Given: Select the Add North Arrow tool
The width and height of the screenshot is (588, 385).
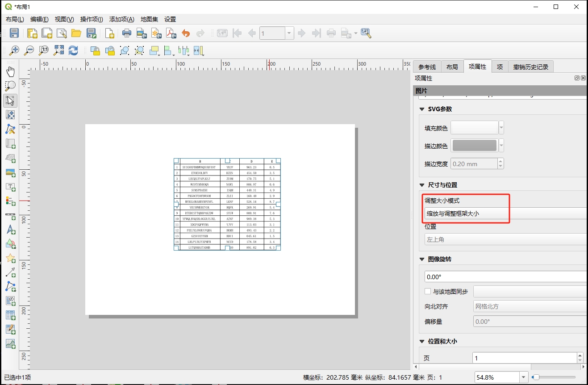Looking at the screenshot, I should click(10, 230).
